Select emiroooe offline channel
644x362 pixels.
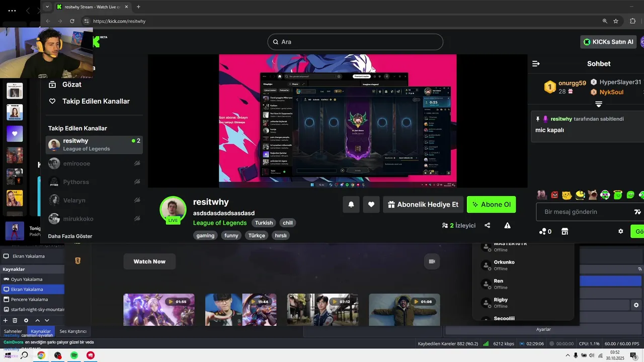pos(94,163)
